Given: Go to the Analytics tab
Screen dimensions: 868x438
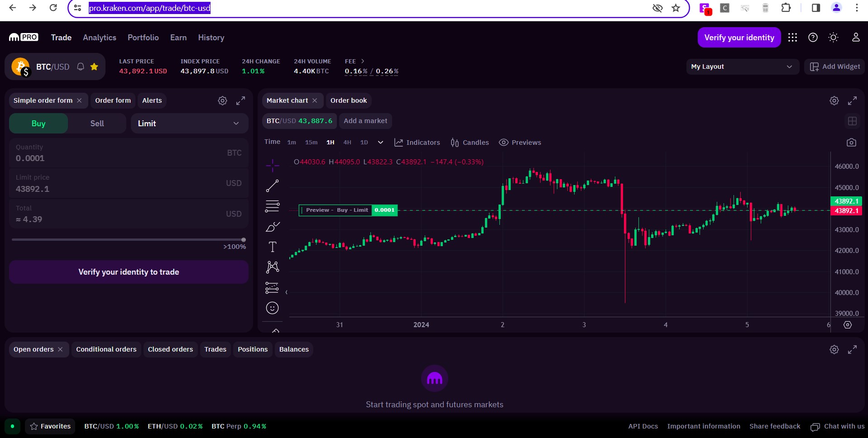Looking at the screenshot, I should [x=100, y=38].
